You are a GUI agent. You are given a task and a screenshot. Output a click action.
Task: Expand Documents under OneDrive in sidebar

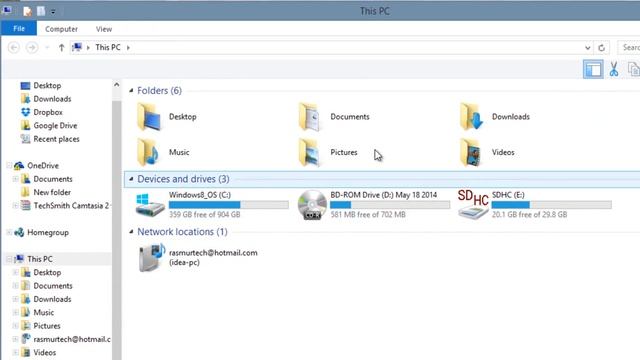click(x=15, y=179)
